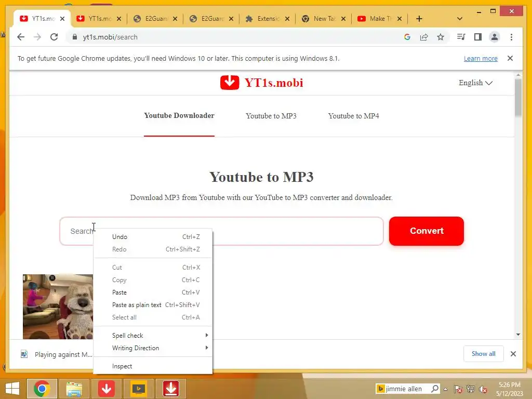This screenshot has width=532, height=399.
Task: Bookmark this page with the star icon
Action: 441,37
